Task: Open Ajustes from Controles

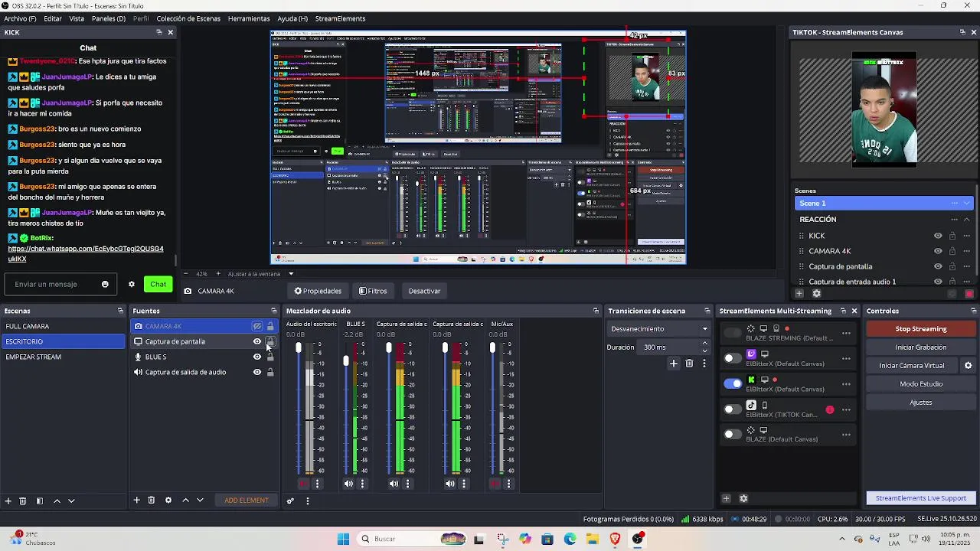Action: [x=921, y=403]
